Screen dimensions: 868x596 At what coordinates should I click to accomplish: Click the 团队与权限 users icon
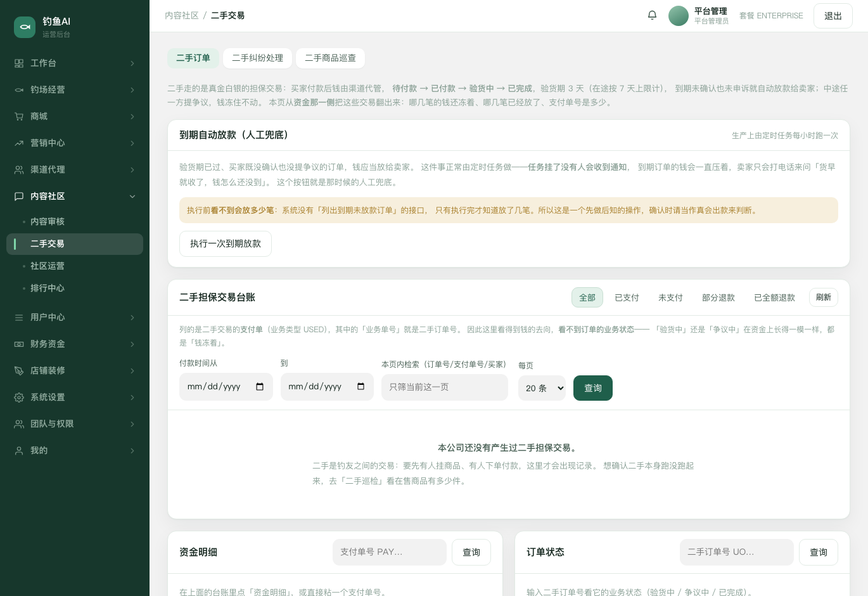pos(19,424)
